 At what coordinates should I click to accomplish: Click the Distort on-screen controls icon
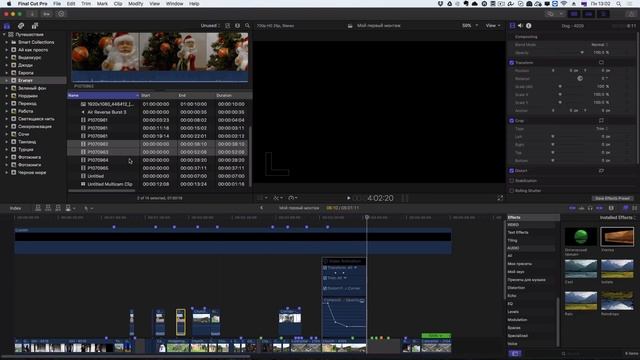pyautogui.click(x=601, y=171)
